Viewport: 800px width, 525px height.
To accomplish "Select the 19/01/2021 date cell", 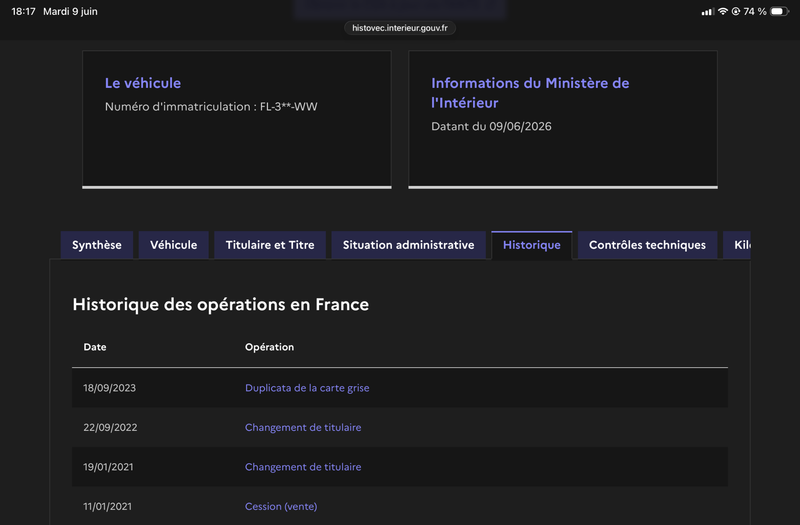I will 108,467.
